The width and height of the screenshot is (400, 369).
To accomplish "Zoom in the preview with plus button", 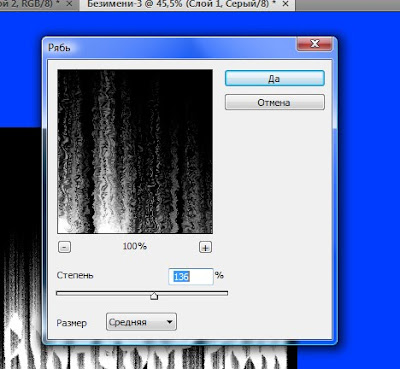I will [x=205, y=247].
